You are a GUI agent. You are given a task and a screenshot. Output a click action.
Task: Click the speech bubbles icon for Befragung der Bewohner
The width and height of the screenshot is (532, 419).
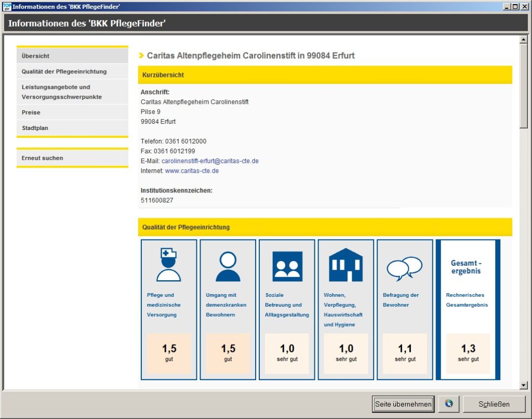(404, 268)
